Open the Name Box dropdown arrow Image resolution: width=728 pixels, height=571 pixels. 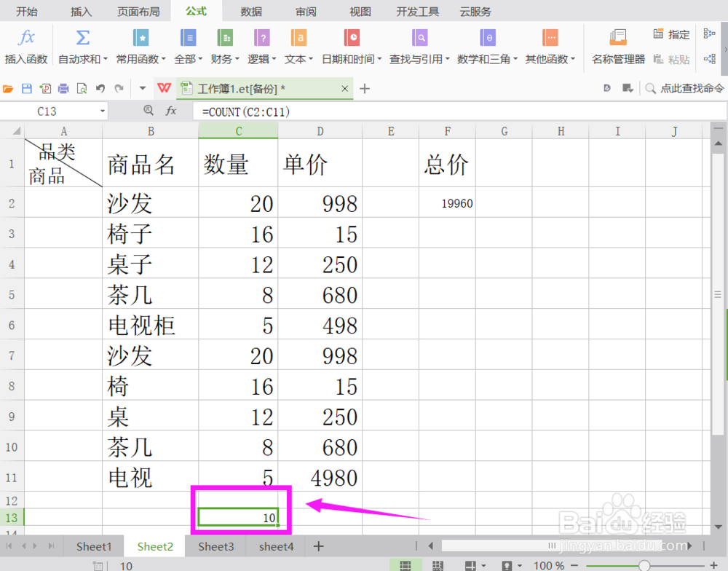102,111
